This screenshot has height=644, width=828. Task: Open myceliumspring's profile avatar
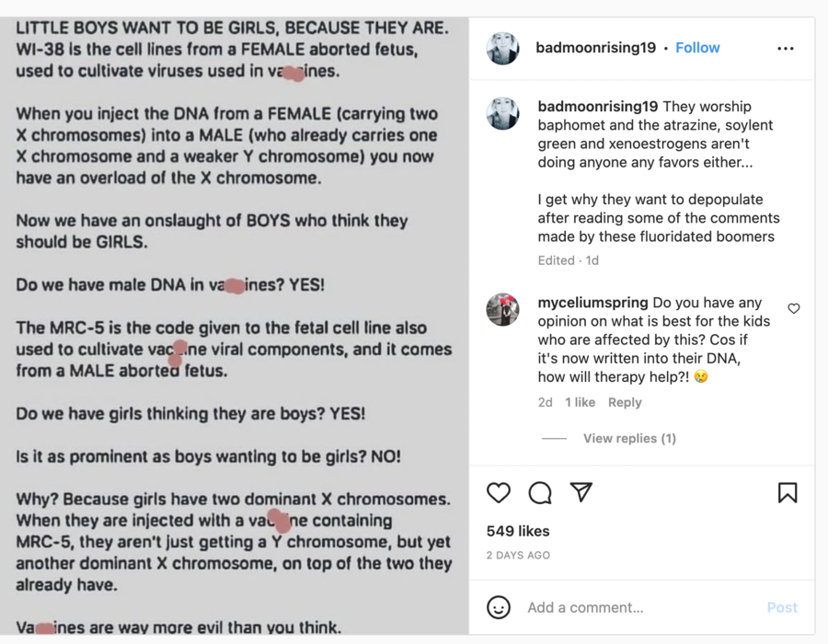coord(502,309)
